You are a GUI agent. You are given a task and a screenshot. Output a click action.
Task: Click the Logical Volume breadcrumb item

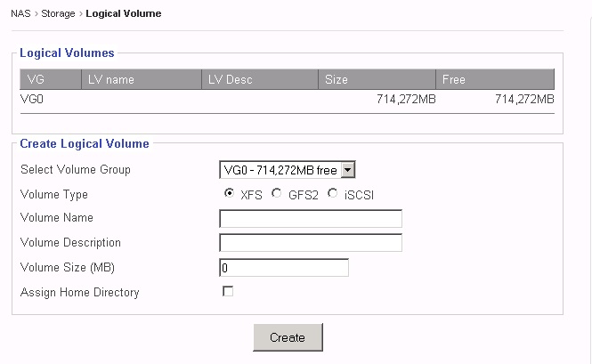click(124, 14)
